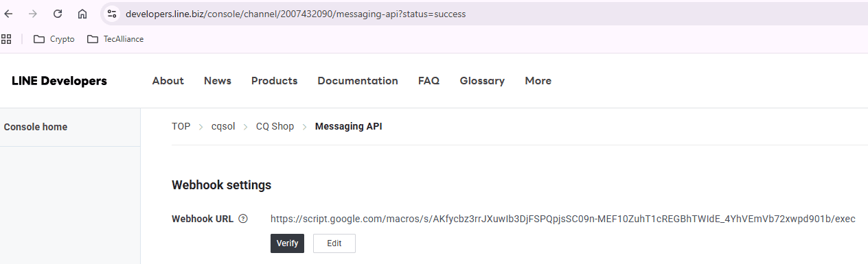View site information icon in address bar
Screen dimensions: 868x264
click(112, 14)
